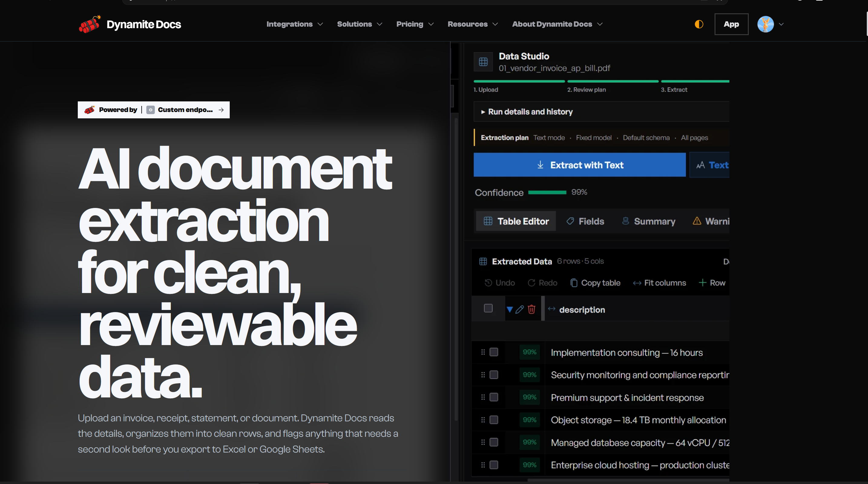This screenshot has height=484, width=868.
Task: Click the Dynamite Docs dynamite logo icon
Action: [x=90, y=24]
